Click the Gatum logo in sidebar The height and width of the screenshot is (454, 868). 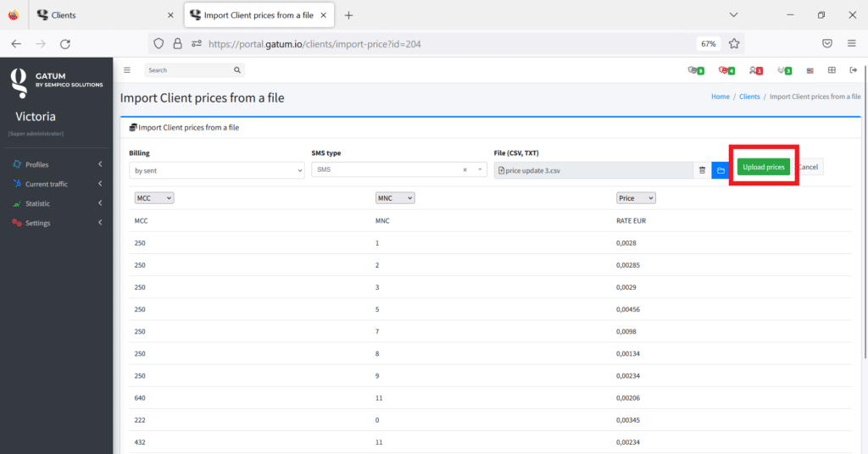click(x=19, y=83)
